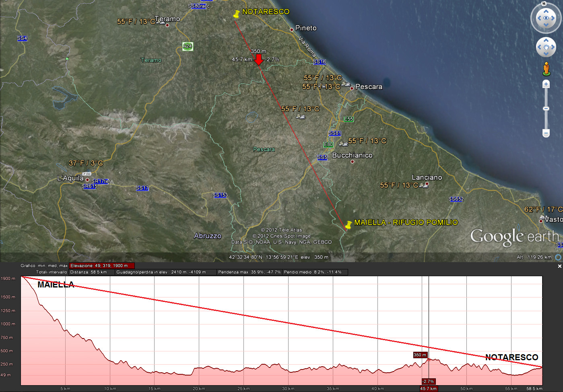Image resolution: width=563 pixels, height=392 pixels.
Task: Close the elevation profile panel
Action: 559,266
